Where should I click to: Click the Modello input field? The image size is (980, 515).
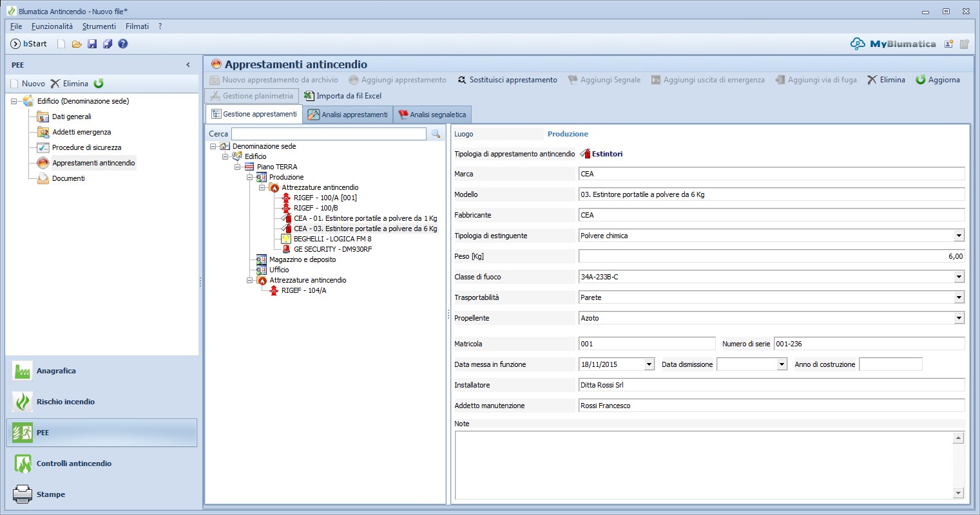click(771, 194)
